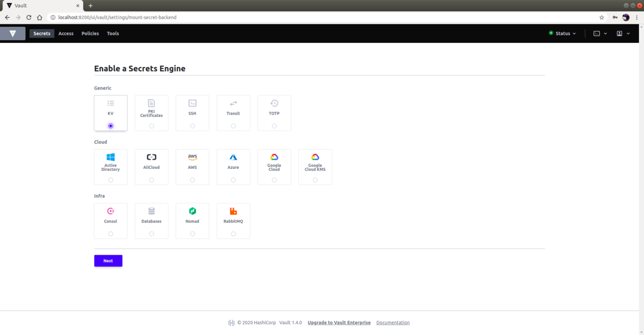Viewport: 644px width, 335px height.
Task: Select the Azure radio button
Action: click(233, 180)
